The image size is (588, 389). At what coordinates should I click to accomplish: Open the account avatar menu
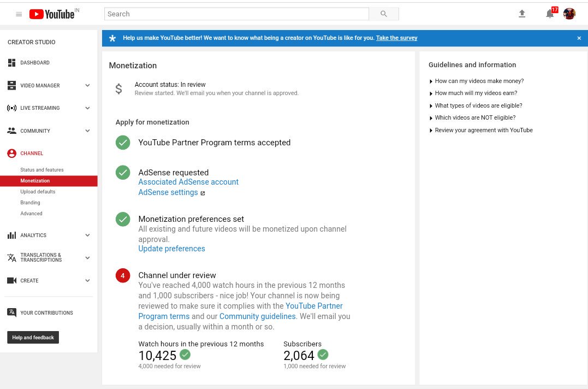coord(569,14)
